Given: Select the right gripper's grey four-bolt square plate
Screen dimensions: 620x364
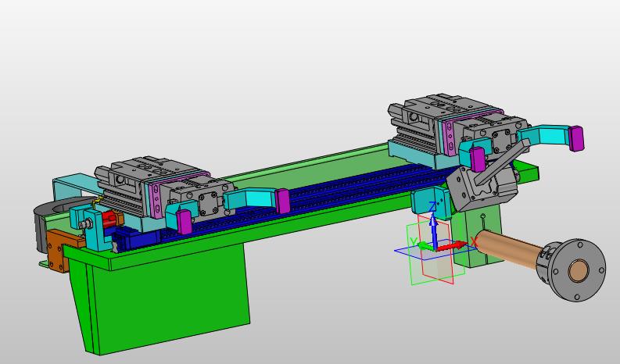Looking at the screenshot, I should point(500,141).
